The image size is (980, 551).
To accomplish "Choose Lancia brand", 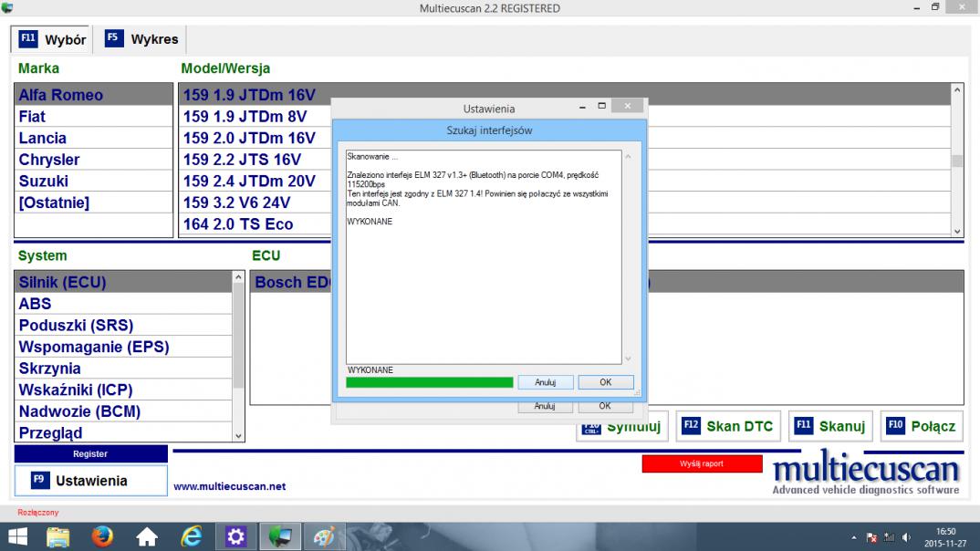I will coord(94,138).
